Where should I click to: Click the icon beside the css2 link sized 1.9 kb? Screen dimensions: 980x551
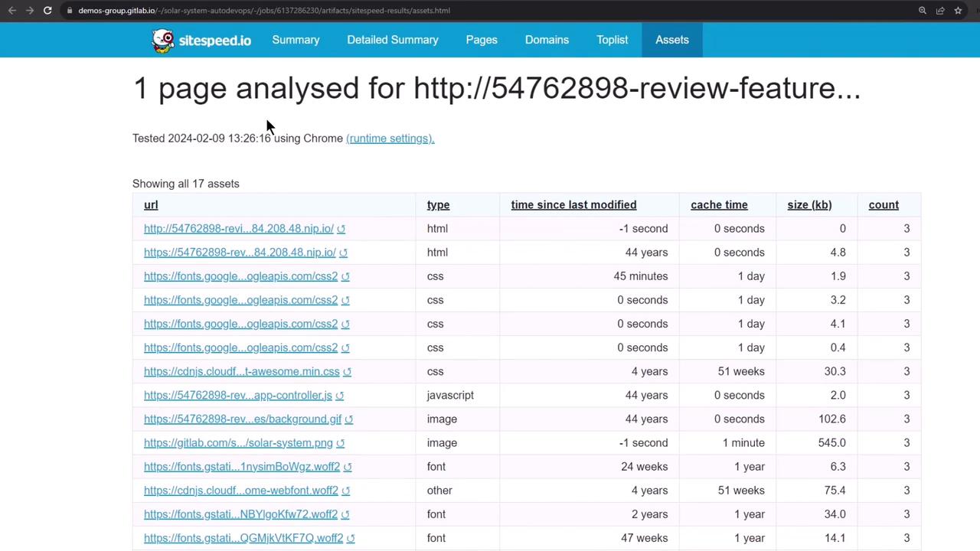click(x=345, y=276)
